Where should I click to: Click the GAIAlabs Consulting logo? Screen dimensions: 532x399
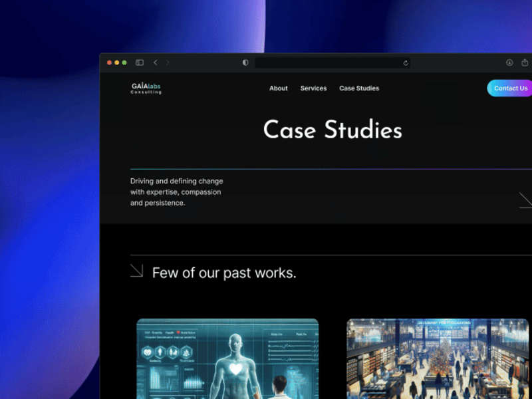point(146,88)
